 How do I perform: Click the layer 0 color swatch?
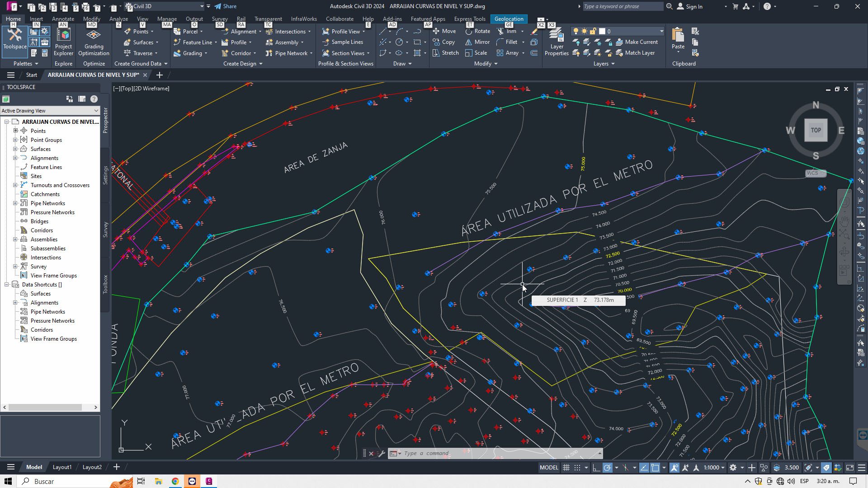tap(602, 31)
